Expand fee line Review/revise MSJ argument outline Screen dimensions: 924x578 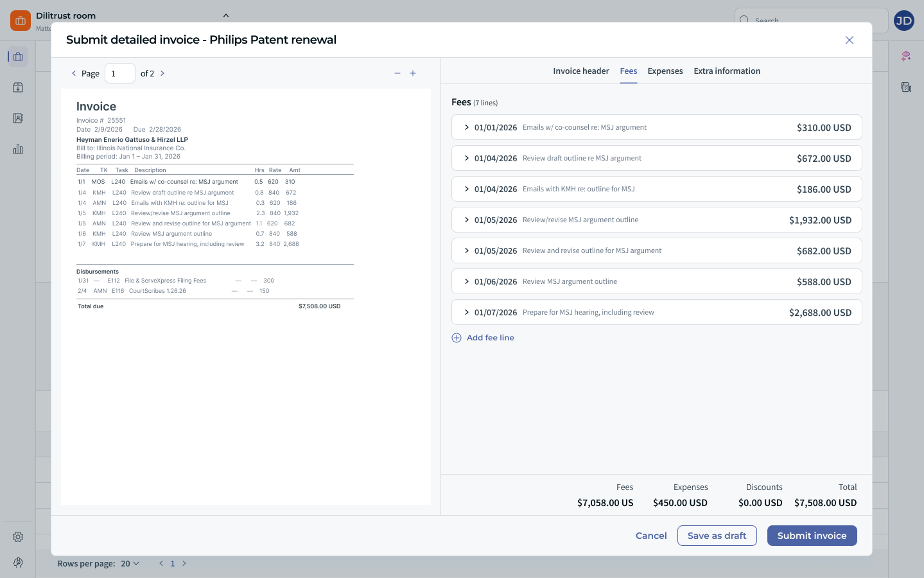467,220
